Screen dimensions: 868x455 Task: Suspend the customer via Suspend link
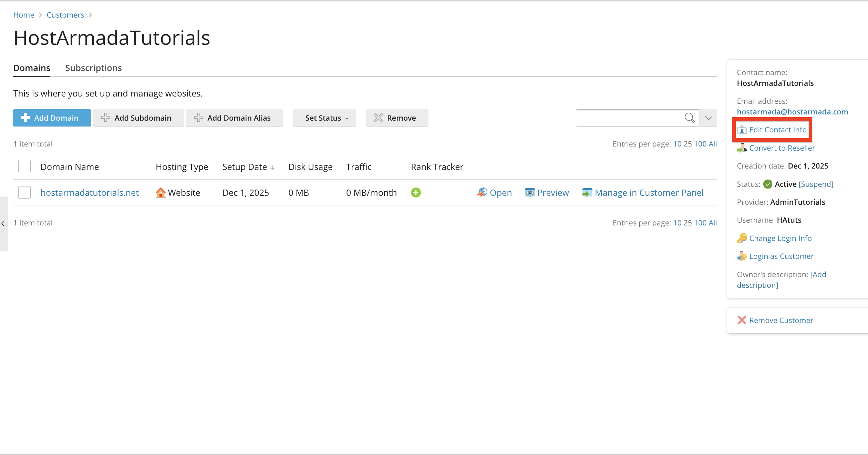(816, 184)
